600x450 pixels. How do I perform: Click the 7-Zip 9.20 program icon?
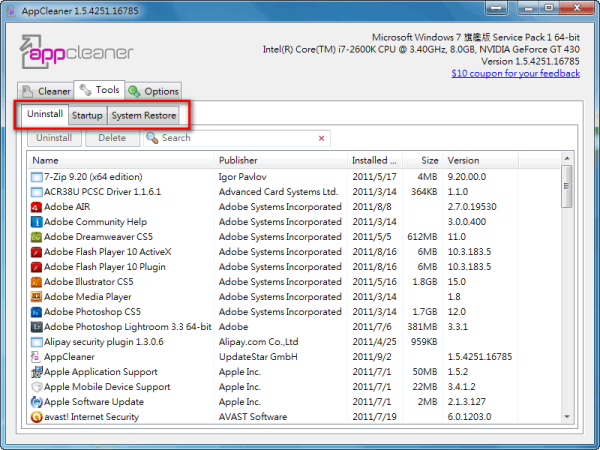(36, 176)
